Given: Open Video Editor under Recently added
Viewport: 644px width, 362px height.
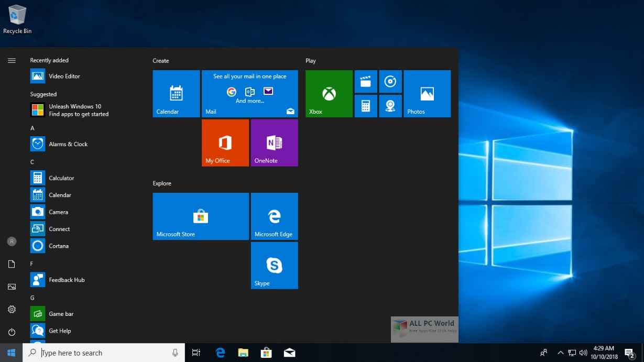Looking at the screenshot, I should point(64,76).
